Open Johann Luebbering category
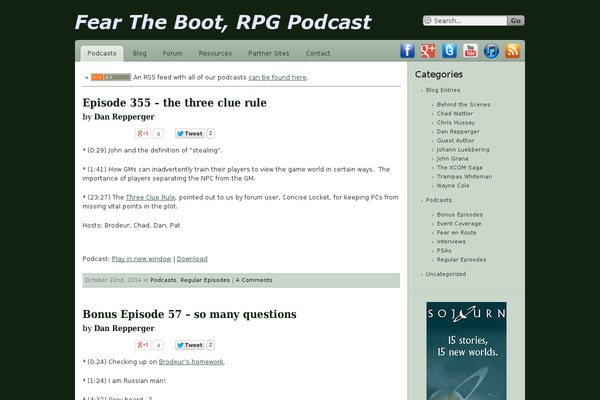 pos(463,150)
